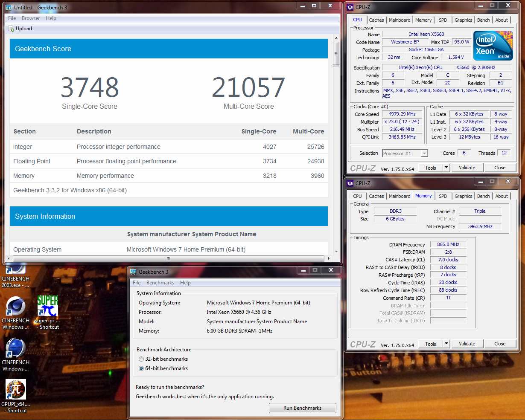Viewport: 525px width, 420px height.
Task: Click CAS# Latency value 7.0 clocks
Action: pyautogui.click(x=448, y=260)
